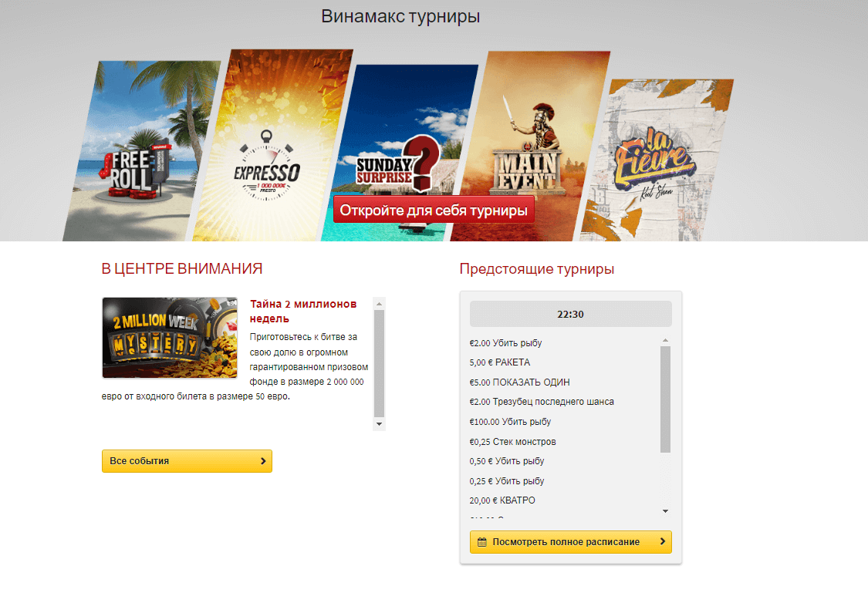The width and height of the screenshot is (868, 593).
Task: Open the 'Тайна 2 миллионов недель' headline link
Action: tap(303, 311)
